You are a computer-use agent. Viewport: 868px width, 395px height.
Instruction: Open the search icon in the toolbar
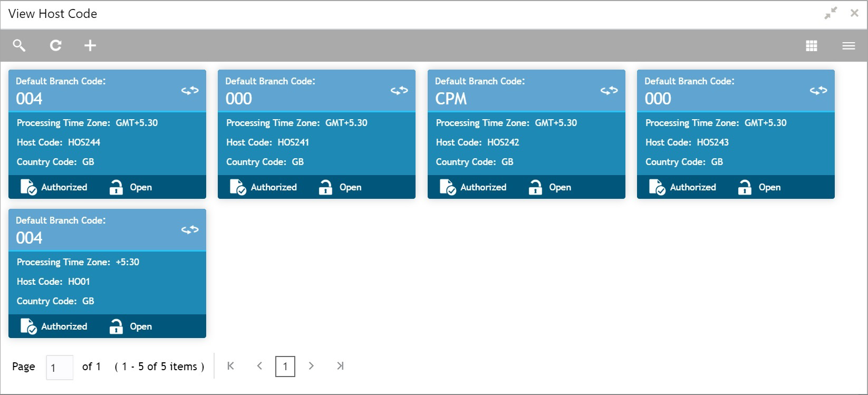tap(19, 45)
